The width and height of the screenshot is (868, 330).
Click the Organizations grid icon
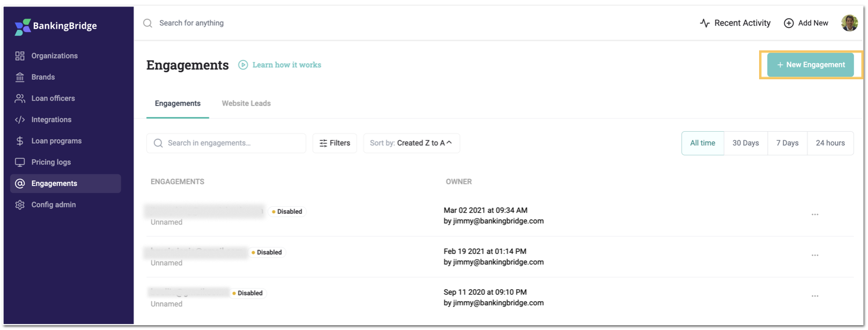click(x=20, y=56)
